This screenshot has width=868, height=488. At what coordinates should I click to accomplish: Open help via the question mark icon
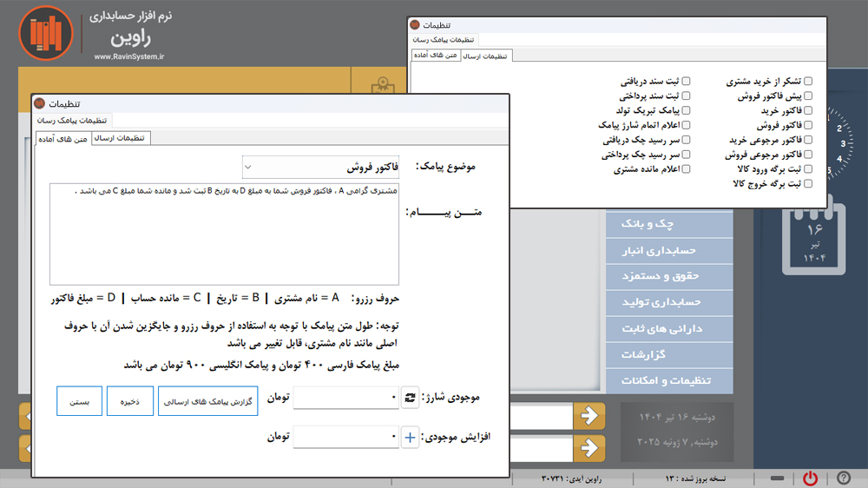click(x=843, y=478)
